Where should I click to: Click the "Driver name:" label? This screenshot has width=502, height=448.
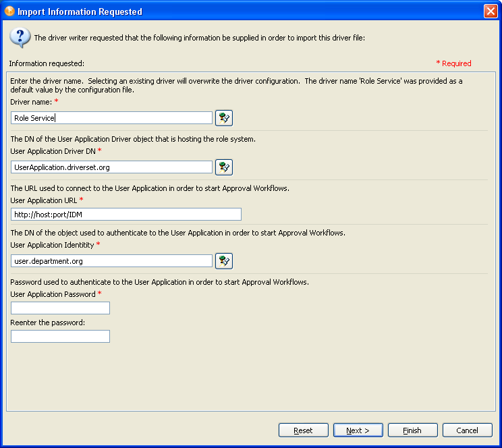(x=30, y=101)
